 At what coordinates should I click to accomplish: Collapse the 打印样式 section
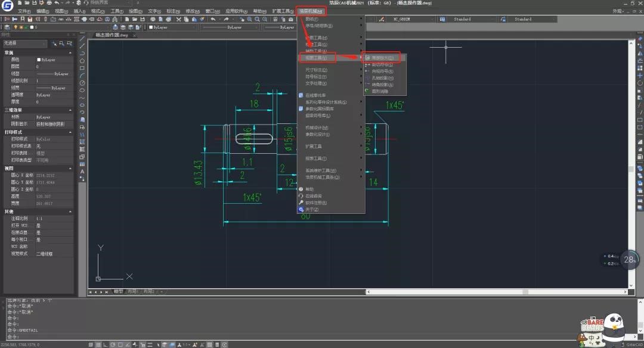pyautogui.click(x=70, y=132)
